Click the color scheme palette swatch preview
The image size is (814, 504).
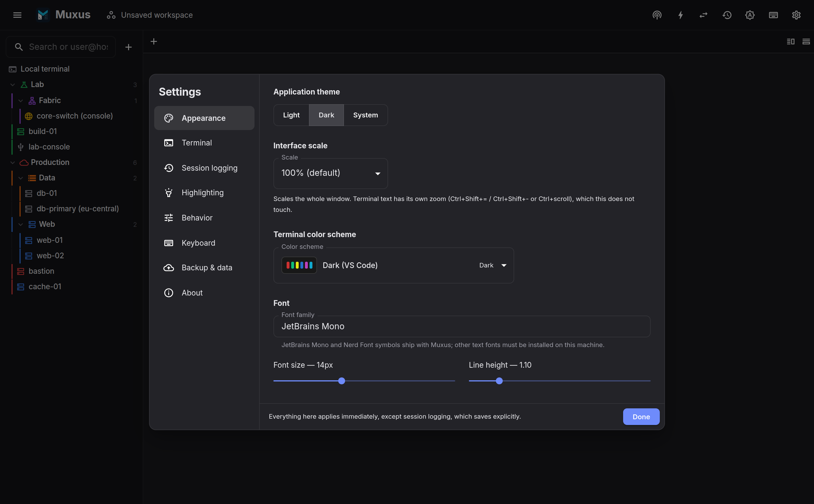coord(299,265)
